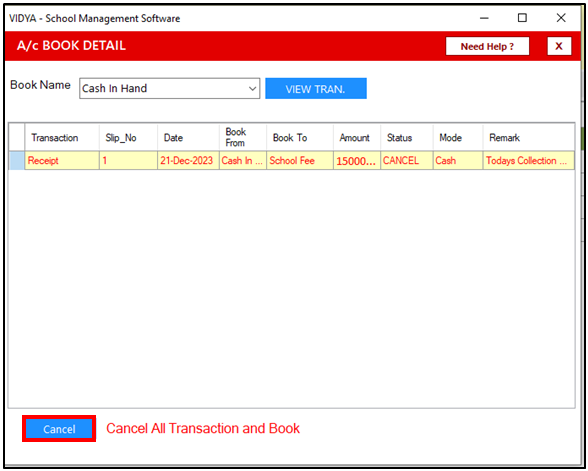Click the Status column header
Image resolution: width=588 pixels, height=471 pixels.
point(407,138)
